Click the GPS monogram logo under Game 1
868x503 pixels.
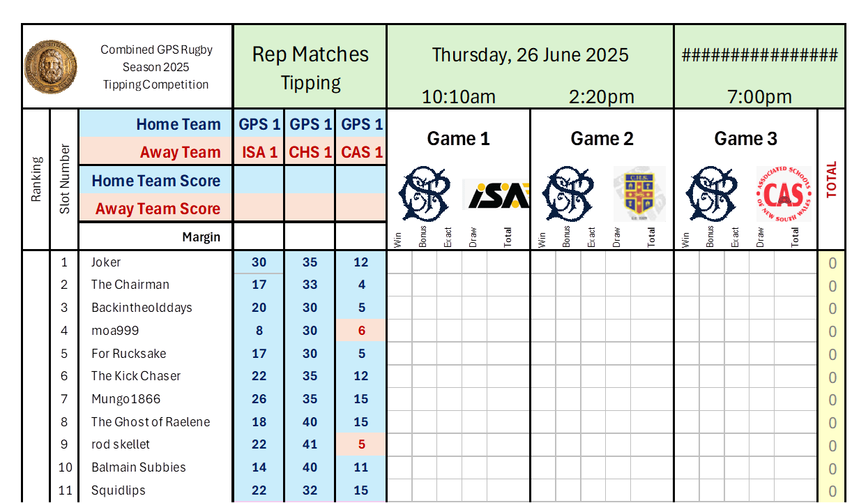(x=425, y=194)
